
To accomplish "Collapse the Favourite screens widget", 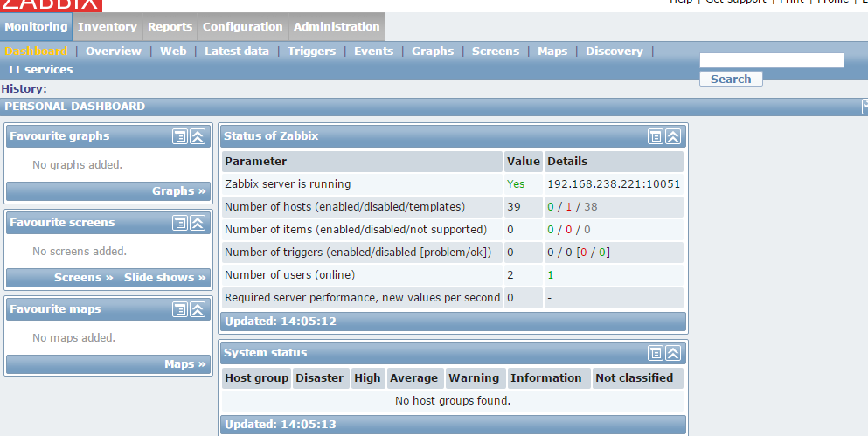I will [198, 223].
